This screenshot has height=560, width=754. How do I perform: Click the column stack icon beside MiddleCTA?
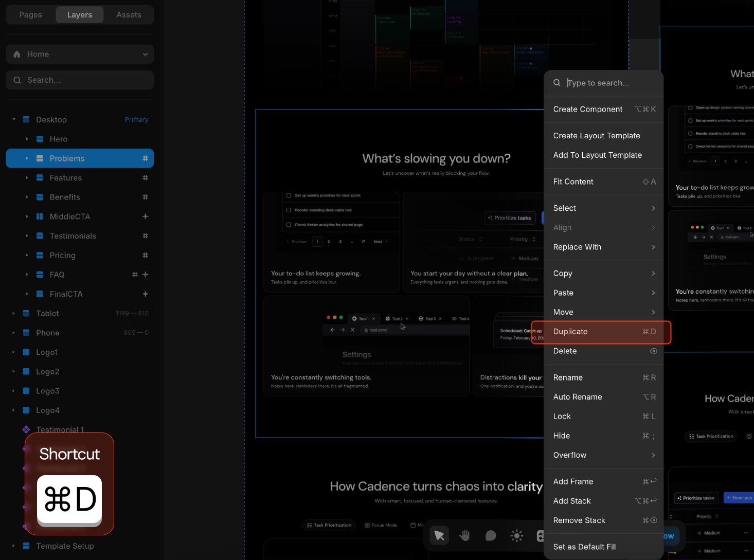[x=40, y=216]
